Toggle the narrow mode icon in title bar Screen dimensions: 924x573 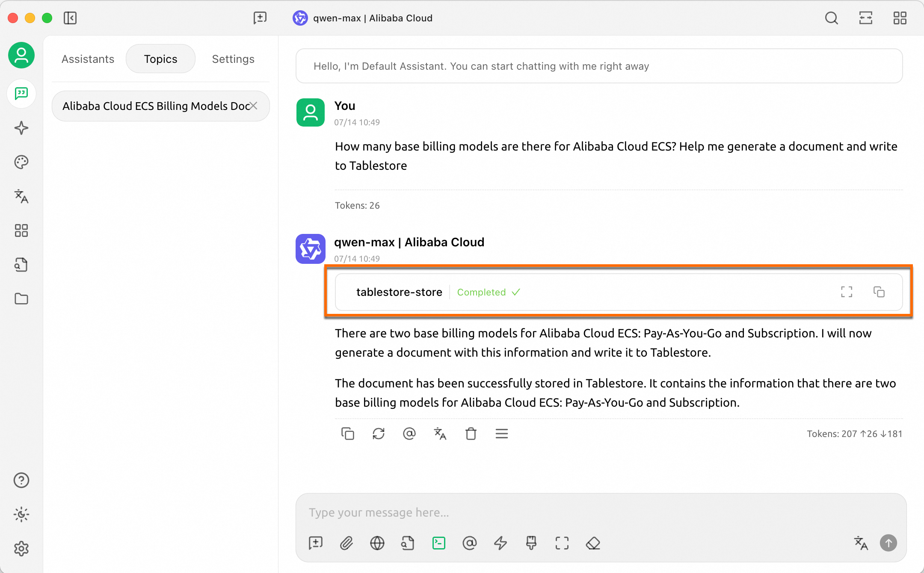point(866,18)
